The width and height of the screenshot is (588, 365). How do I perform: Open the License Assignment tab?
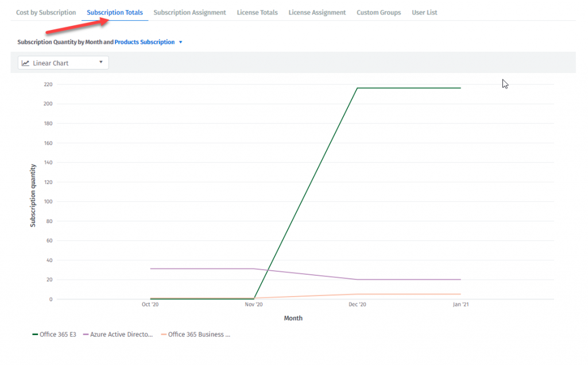[317, 13]
